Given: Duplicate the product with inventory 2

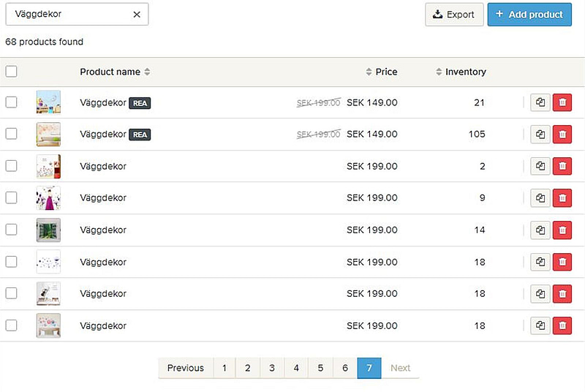Looking at the screenshot, I should pyautogui.click(x=540, y=167).
